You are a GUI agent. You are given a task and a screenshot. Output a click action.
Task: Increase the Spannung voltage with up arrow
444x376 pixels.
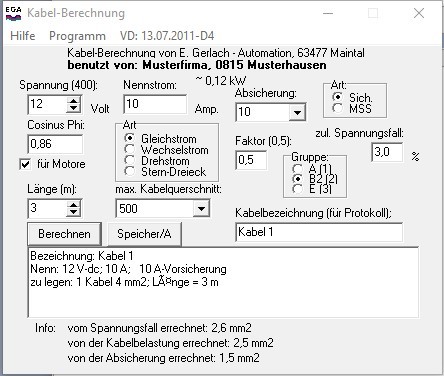pyautogui.click(x=73, y=100)
